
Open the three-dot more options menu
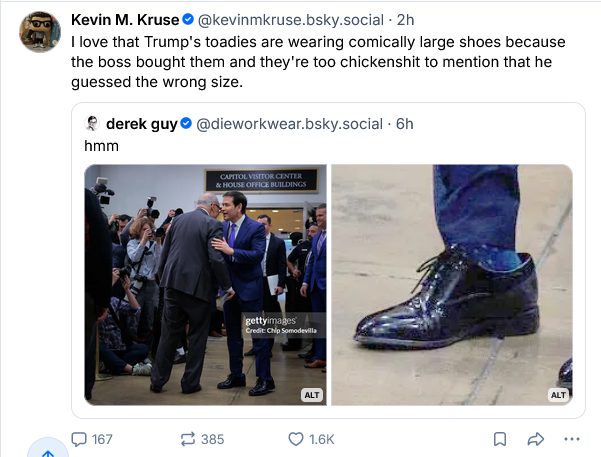coord(572,439)
